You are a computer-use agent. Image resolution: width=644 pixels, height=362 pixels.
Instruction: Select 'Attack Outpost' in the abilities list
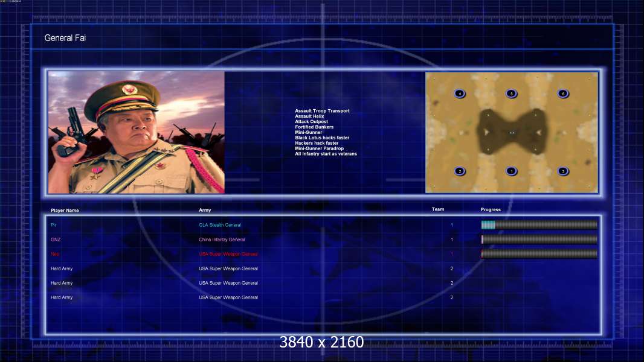(x=311, y=121)
